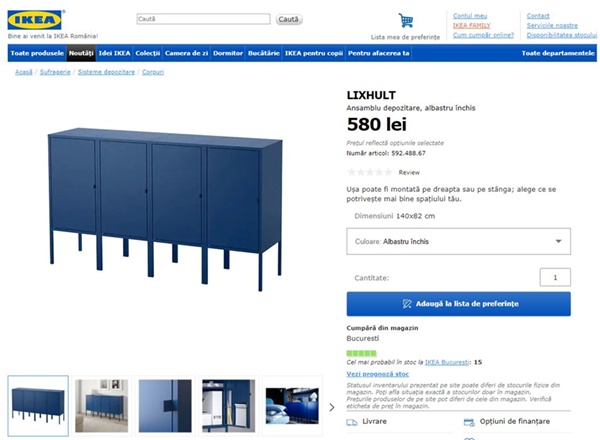The width and height of the screenshot is (600, 440).
Task: Click the financing options card icon
Action: (469, 422)
